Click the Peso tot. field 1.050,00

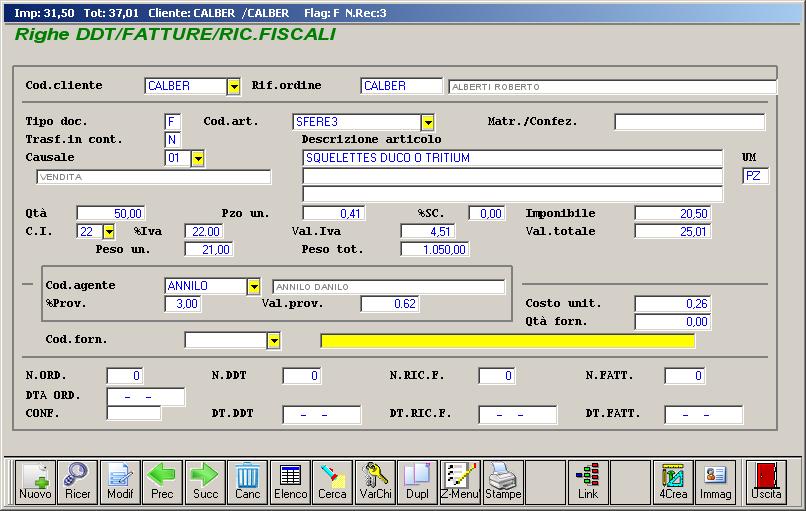pyautogui.click(x=434, y=249)
